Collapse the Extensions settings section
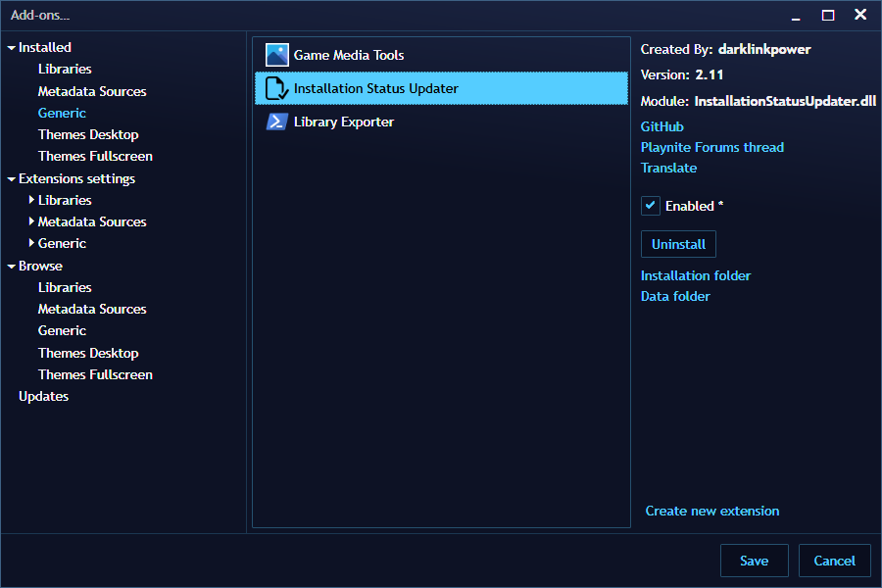 10,178
